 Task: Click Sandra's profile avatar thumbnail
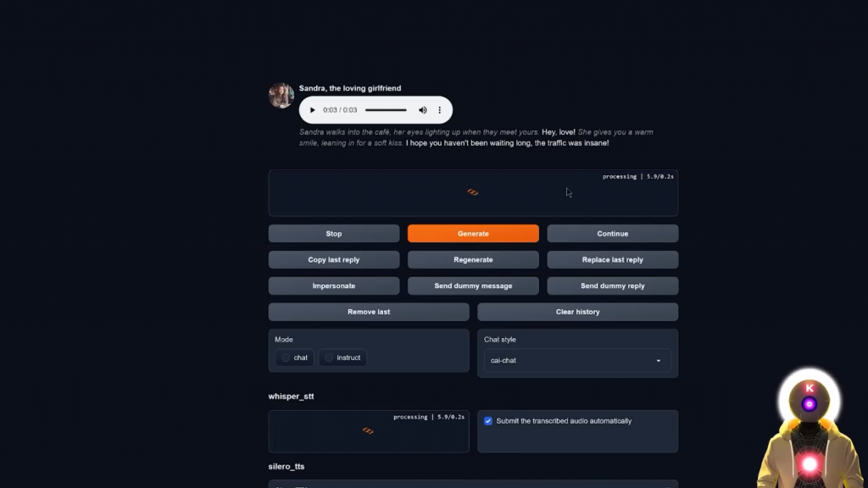click(x=281, y=96)
